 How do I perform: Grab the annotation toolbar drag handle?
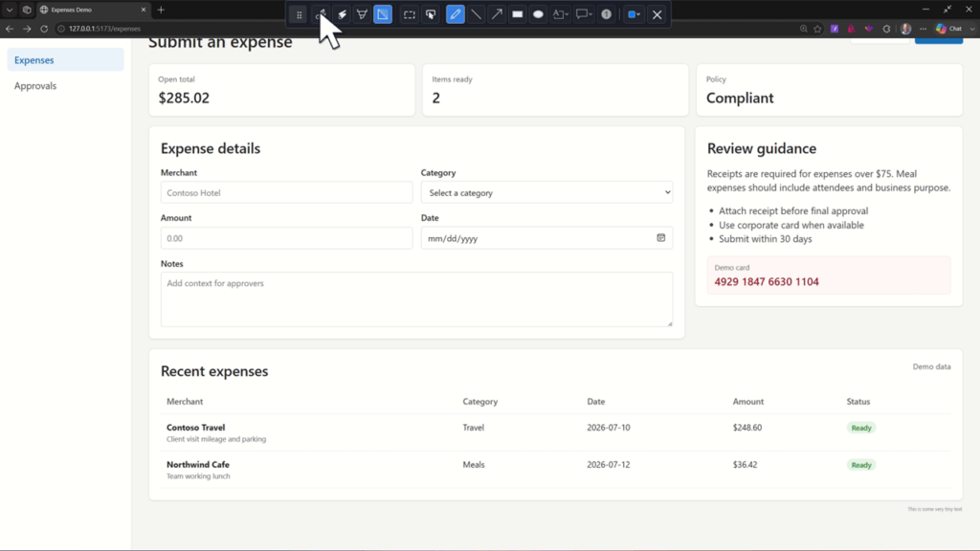pyautogui.click(x=299, y=14)
